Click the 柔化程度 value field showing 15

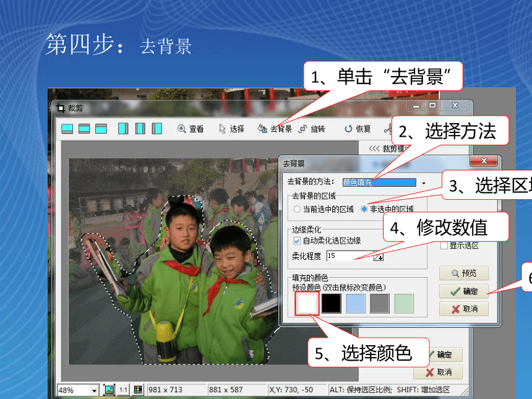(x=350, y=256)
